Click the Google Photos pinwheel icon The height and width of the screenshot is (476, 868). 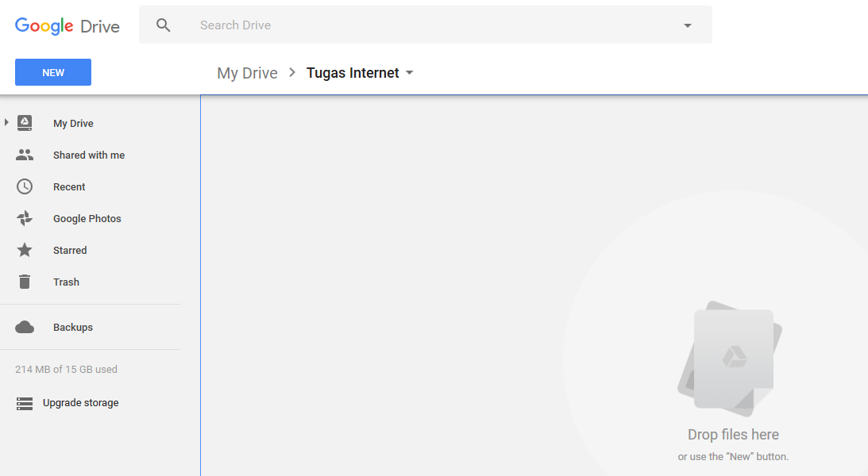[25, 218]
